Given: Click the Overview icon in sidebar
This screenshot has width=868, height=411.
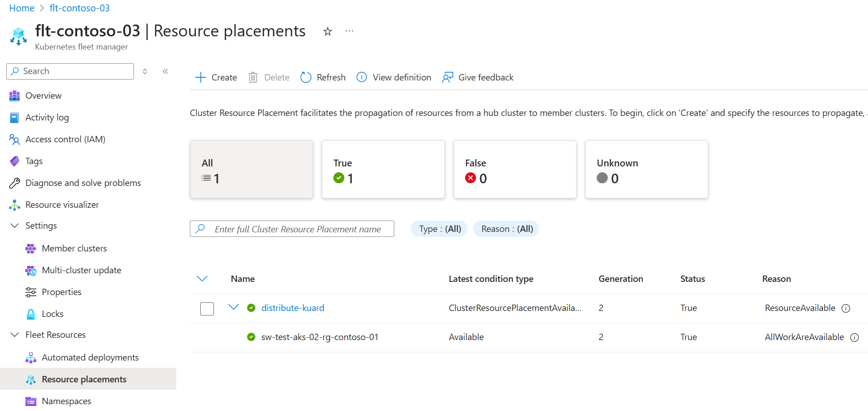Looking at the screenshot, I should (15, 95).
